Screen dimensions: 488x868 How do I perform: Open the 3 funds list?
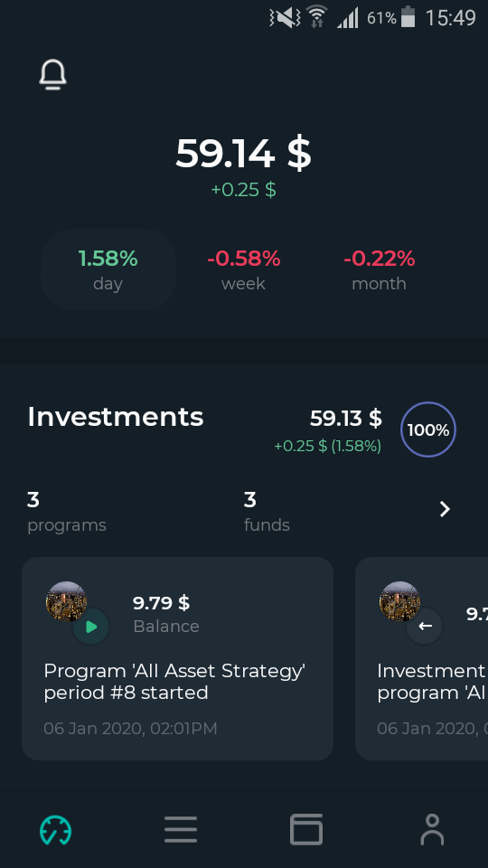[267, 512]
